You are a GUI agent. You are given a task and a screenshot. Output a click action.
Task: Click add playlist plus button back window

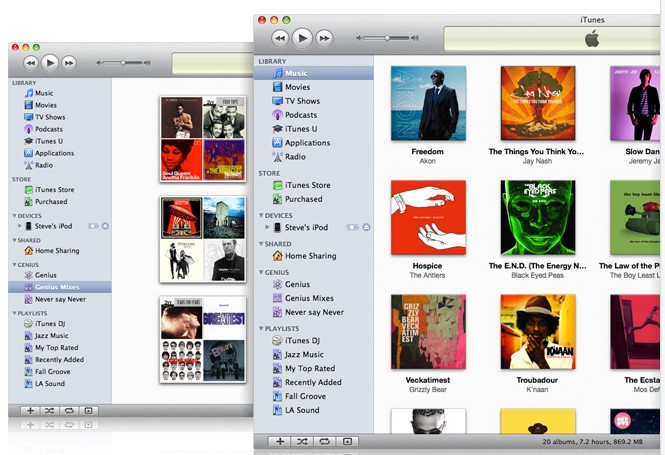[x=31, y=410]
